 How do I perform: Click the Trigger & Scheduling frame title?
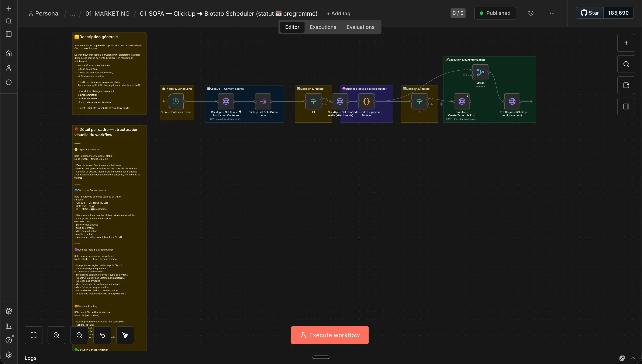point(177,89)
